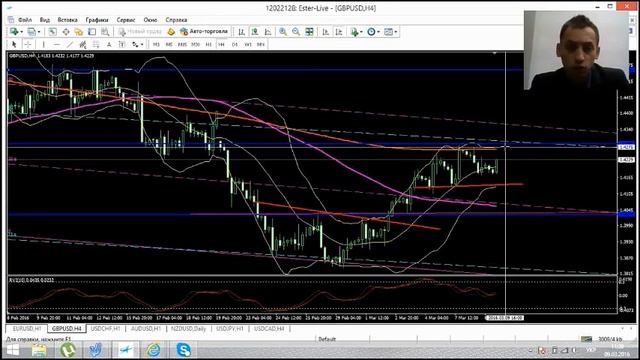Expand the New Chart dropdown arrow
This screenshot has height=360, width=640.
click(x=21, y=32)
